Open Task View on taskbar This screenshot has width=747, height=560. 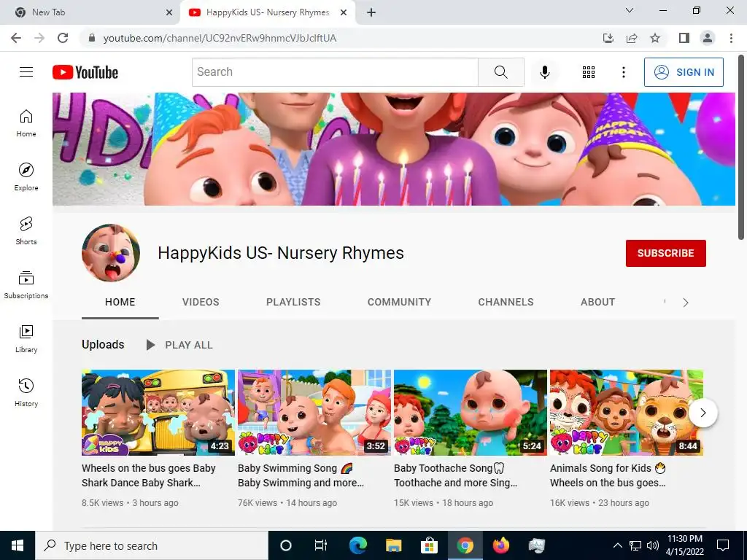pos(321,545)
